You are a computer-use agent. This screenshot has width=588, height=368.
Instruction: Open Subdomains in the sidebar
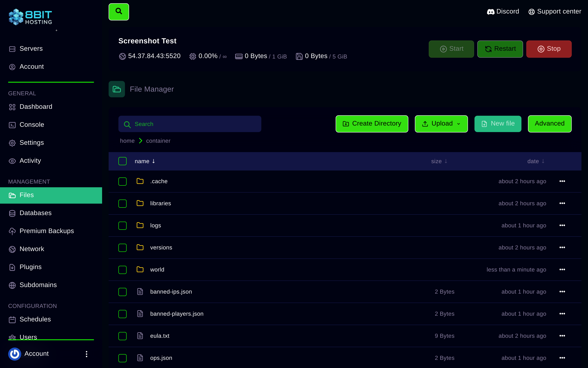tap(32, 285)
